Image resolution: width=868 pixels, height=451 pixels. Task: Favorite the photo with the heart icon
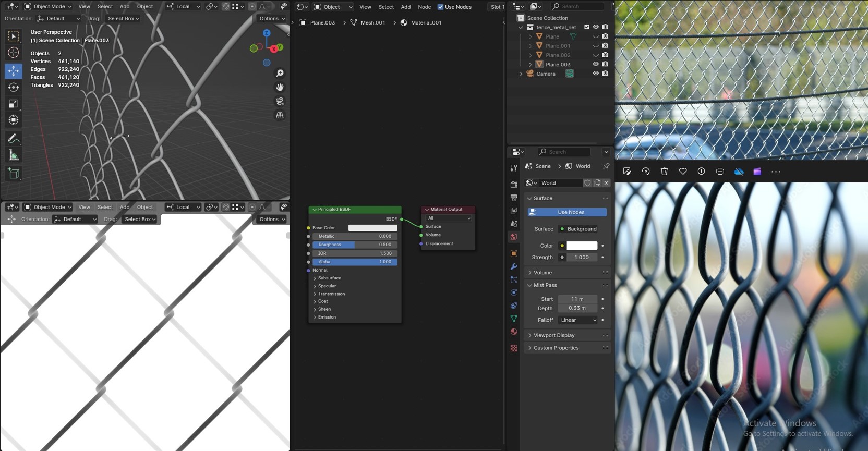click(x=683, y=172)
